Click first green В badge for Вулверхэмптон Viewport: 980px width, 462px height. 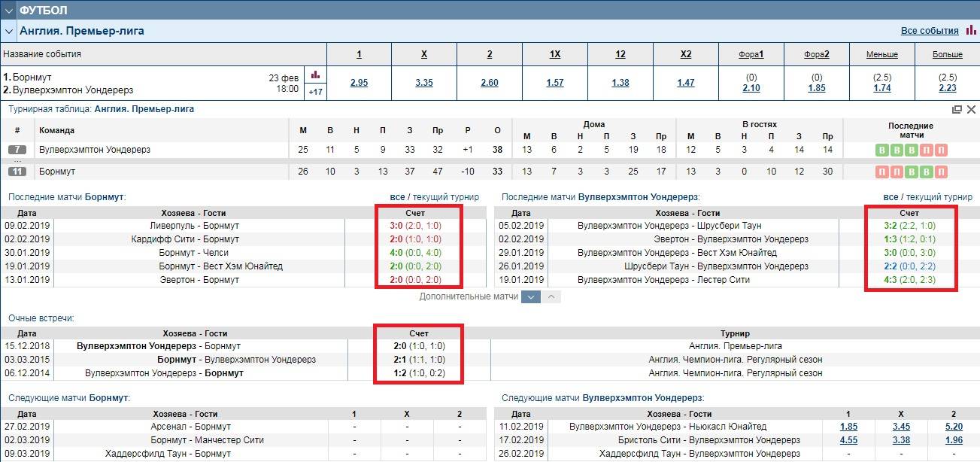[x=881, y=150]
